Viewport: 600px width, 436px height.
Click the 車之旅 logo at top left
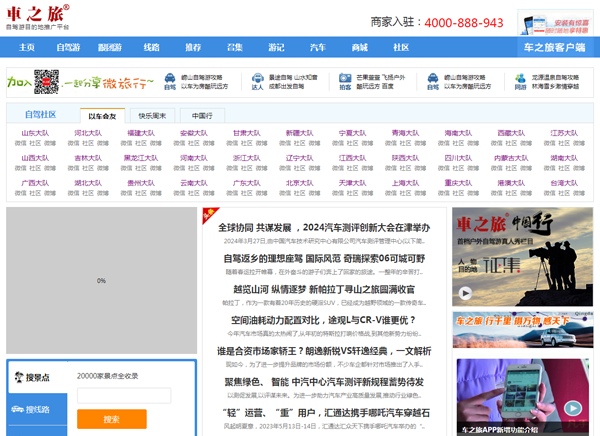[x=38, y=17]
